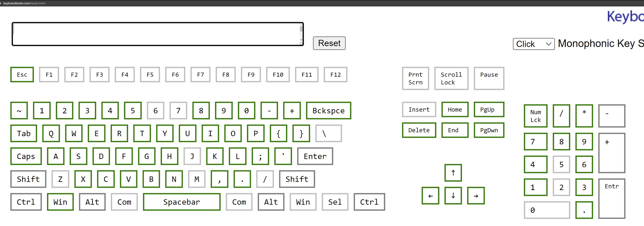Toggle the Num Lck key
Viewport: 644px width, 226px height.
(x=536, y=116)
